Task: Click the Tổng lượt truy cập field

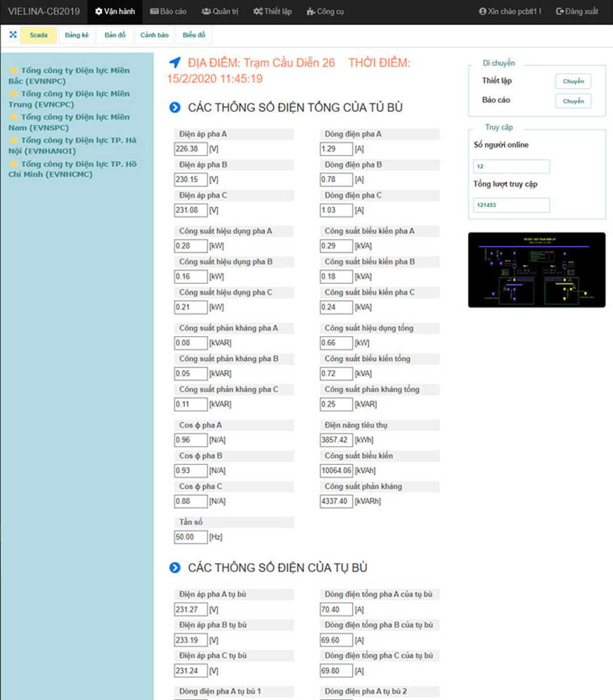Action: point(511,205)
